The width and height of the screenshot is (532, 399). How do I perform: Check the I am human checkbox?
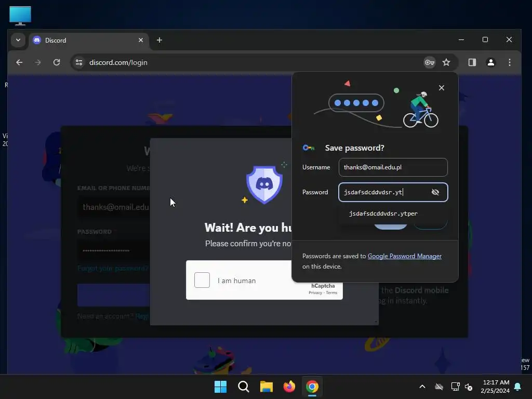[202, 280]
